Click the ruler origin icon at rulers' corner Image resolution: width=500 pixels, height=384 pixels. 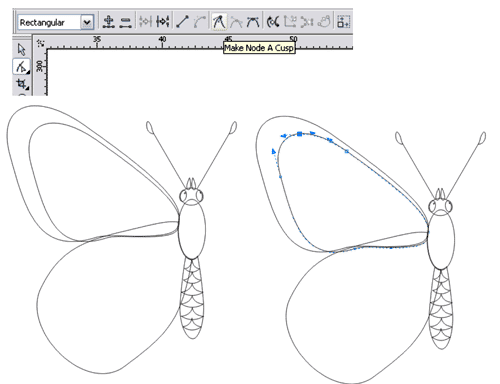41,43
